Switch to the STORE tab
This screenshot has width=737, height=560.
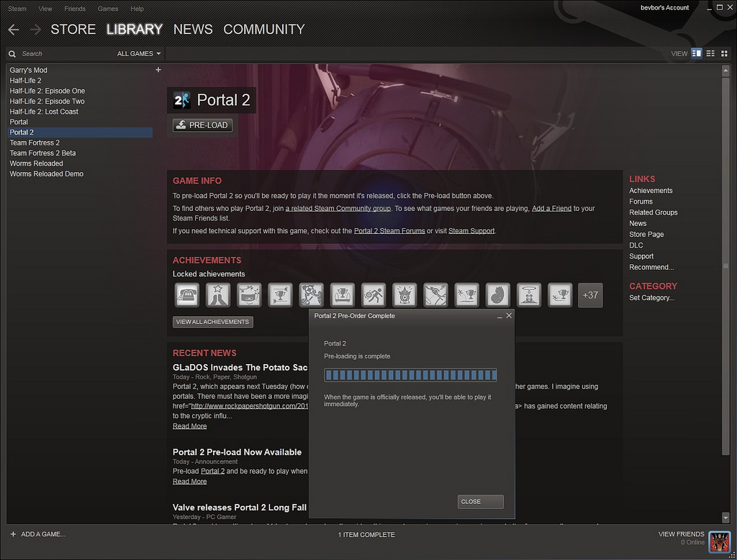[73, 30]
